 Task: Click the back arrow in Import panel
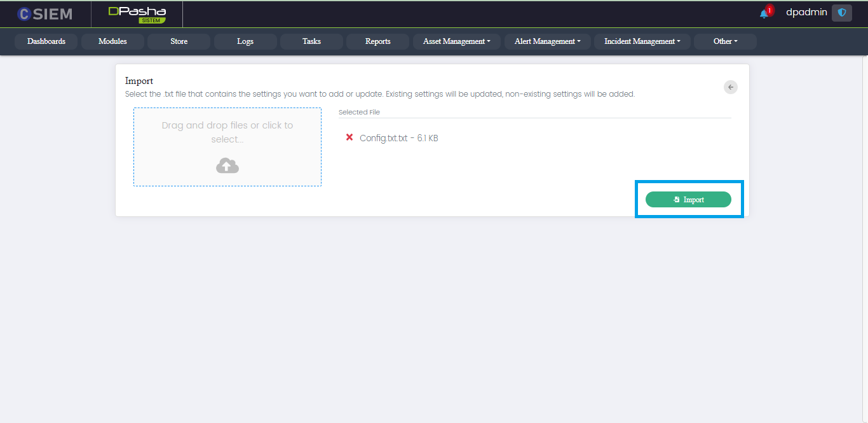(x=731, y=87)
